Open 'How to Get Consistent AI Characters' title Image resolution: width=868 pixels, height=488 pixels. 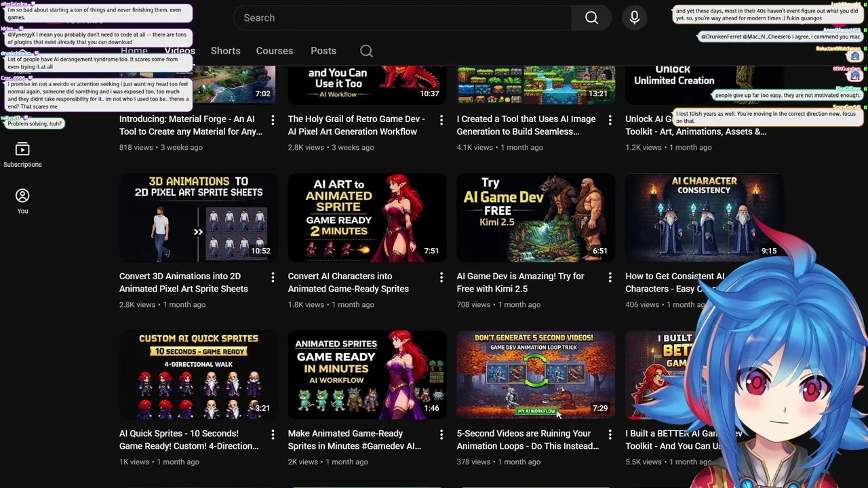point(675,283)
